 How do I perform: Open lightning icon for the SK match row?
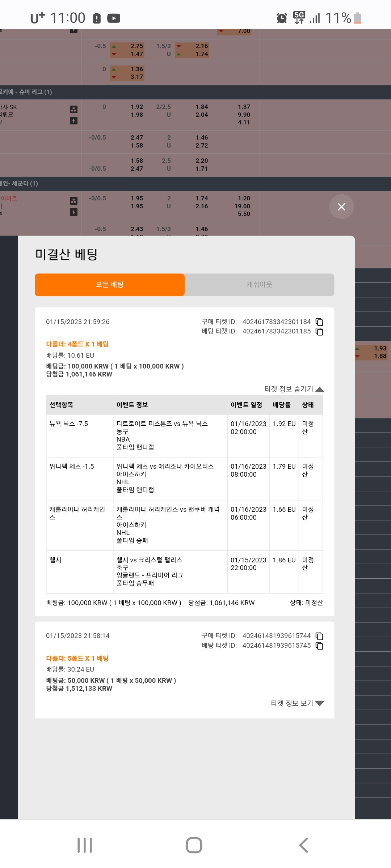(73, 120)
